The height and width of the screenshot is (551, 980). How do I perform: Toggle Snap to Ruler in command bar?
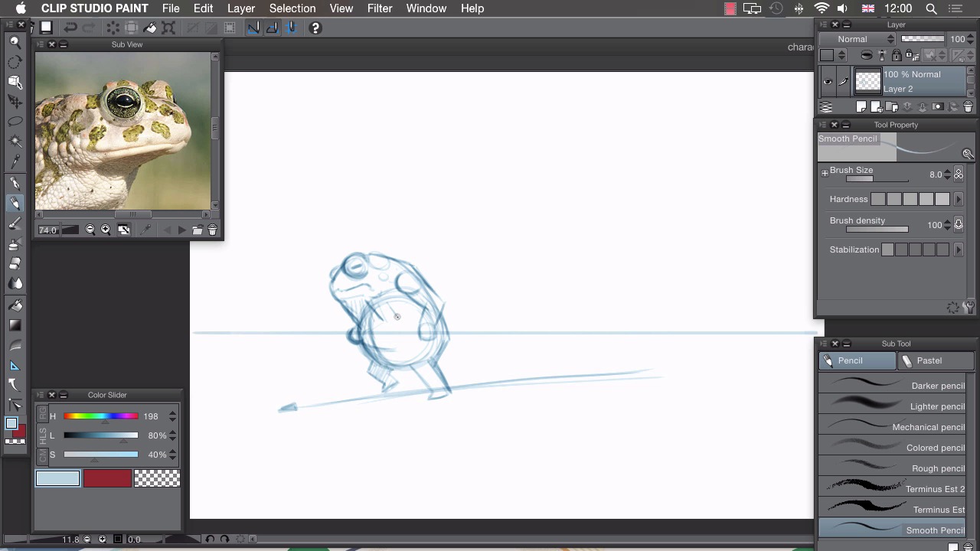point(253,28)
